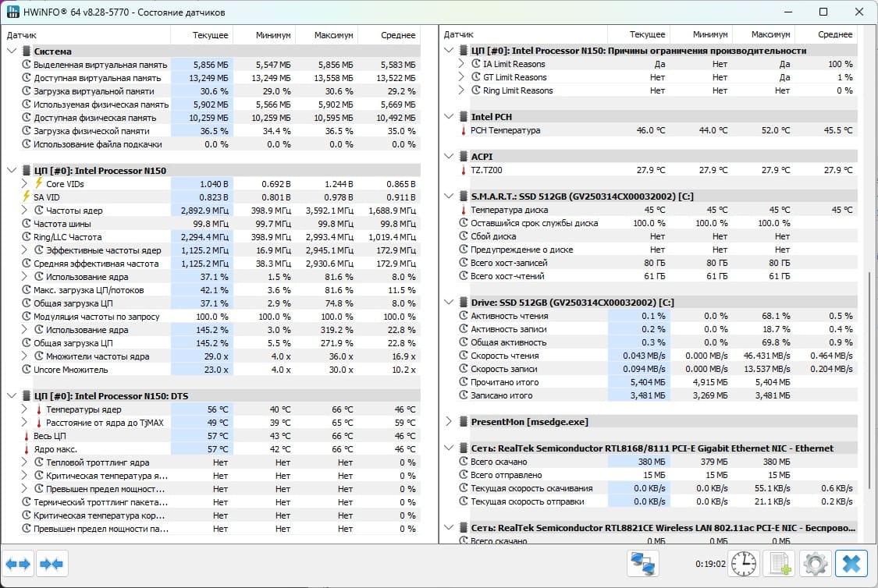Click the HWiNFO app icon in the title bar
878x588 pixels.
coord(12,12)
